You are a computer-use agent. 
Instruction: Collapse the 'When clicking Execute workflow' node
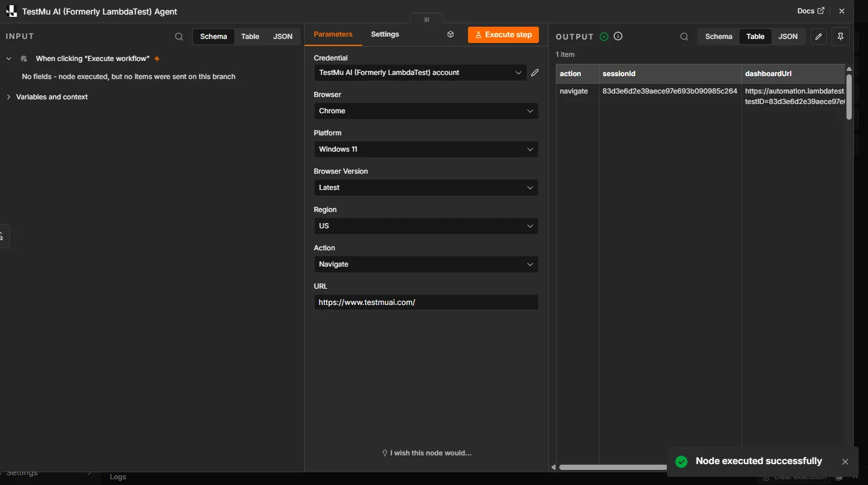[x=9, y=59]
